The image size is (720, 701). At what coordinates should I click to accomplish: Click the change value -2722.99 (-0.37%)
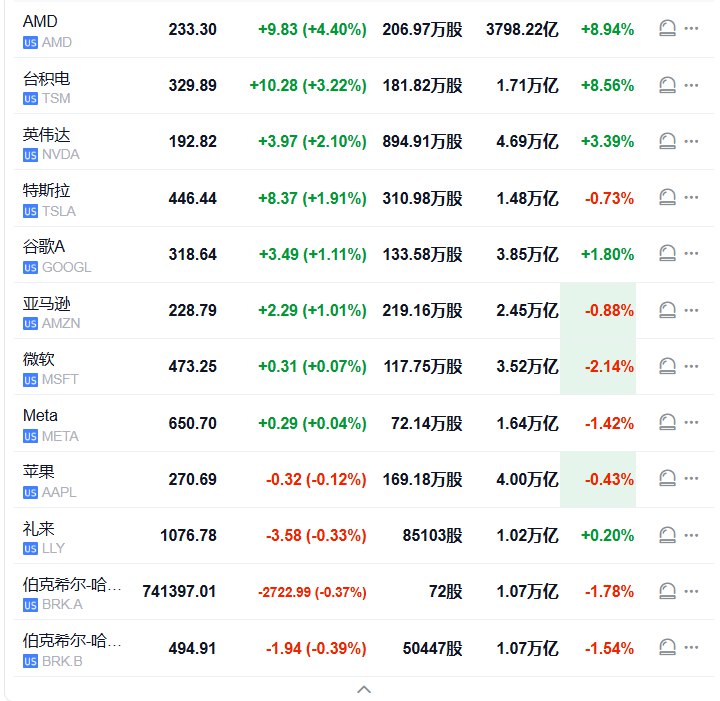[x=312, y=592]
